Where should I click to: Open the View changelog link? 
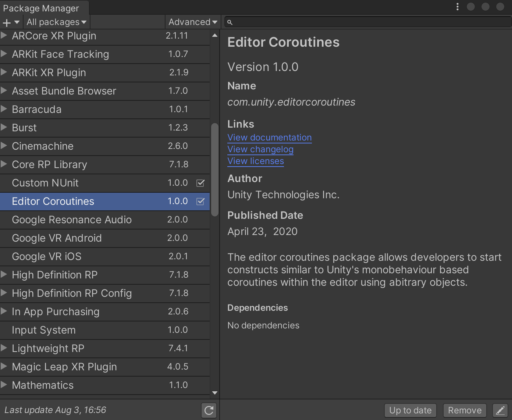[x=260, y=149]
